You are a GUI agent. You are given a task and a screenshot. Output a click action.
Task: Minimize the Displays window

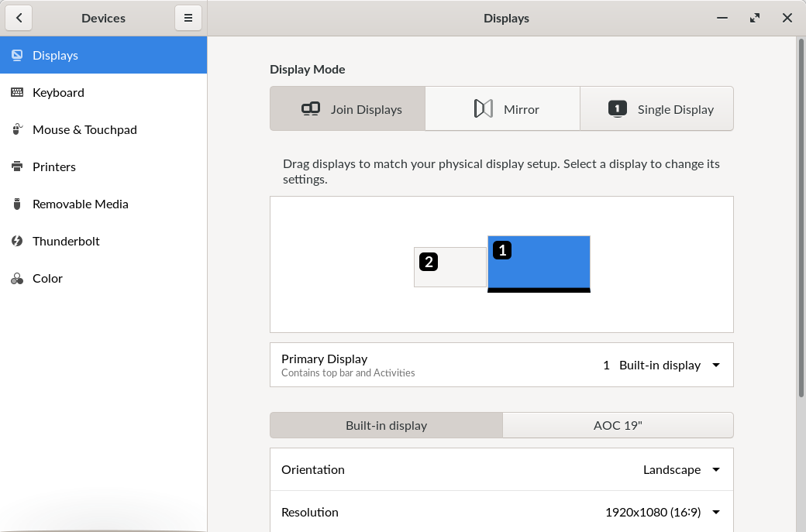pyautogui.click(x=722, y=18)
